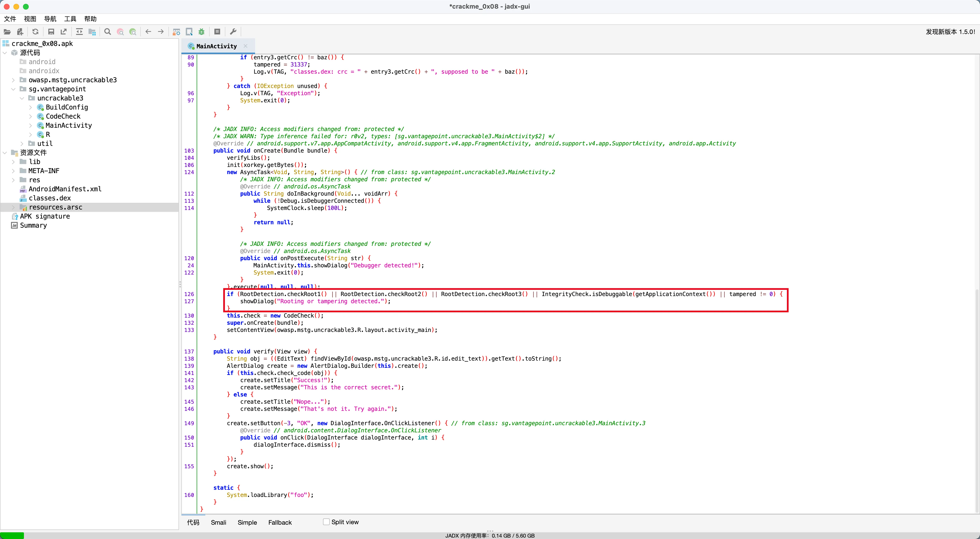Switch to the Smali tab

pyautogui.click(x=218, y=522)
